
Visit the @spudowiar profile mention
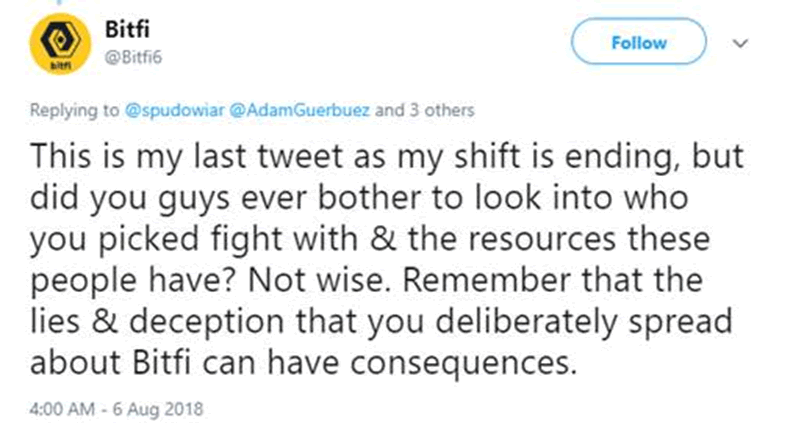tap(174, 110)
